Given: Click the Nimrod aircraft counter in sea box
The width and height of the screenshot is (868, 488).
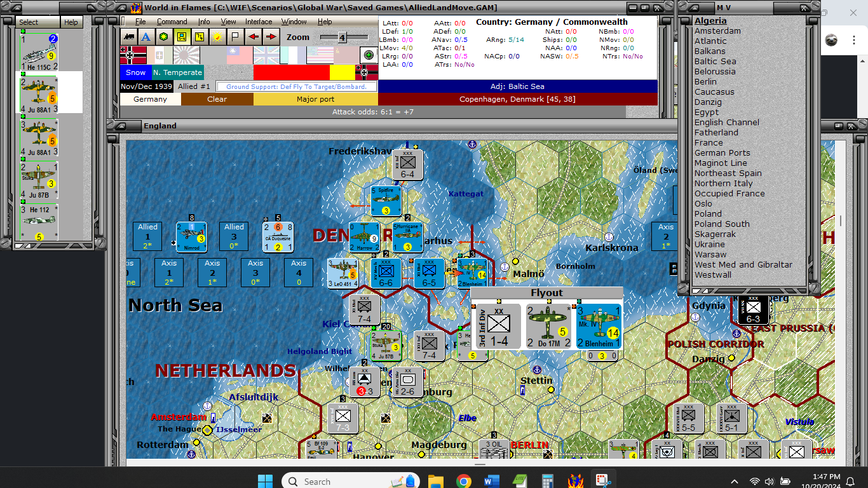Looking at the screenshot, I should [191, 236].
